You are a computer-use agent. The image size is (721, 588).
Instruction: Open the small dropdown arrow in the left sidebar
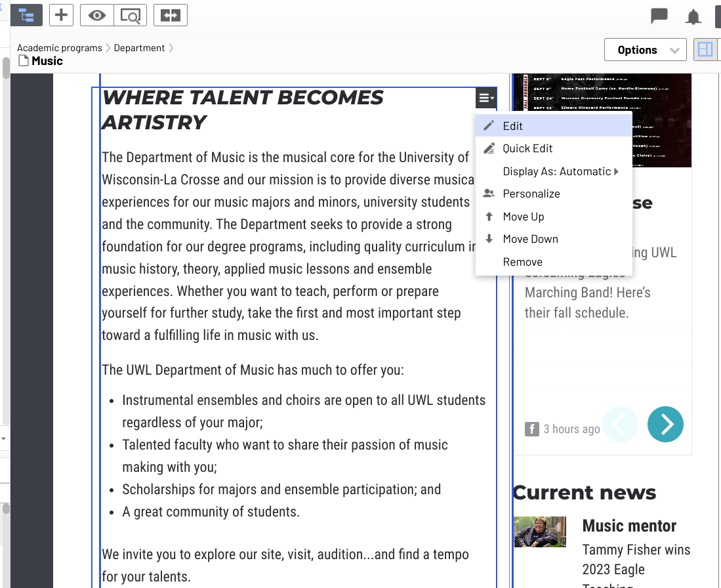[5, 438]
